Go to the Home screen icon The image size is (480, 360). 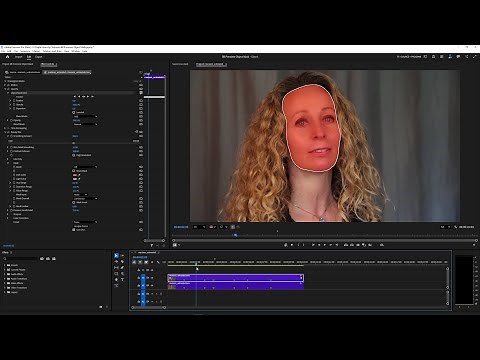[x=7, y=57]
